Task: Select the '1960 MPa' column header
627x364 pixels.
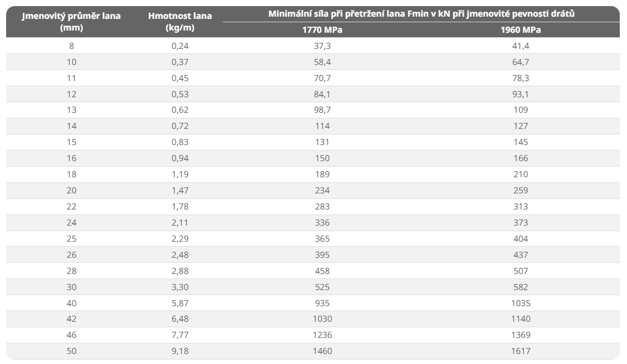Action: pyautogui.click(x=521, y=30)
